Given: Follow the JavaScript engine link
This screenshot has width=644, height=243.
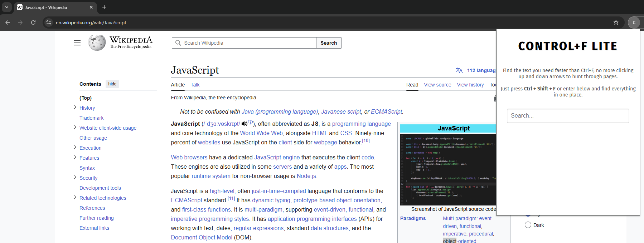Looking at the screenshot, I should 277,157.
